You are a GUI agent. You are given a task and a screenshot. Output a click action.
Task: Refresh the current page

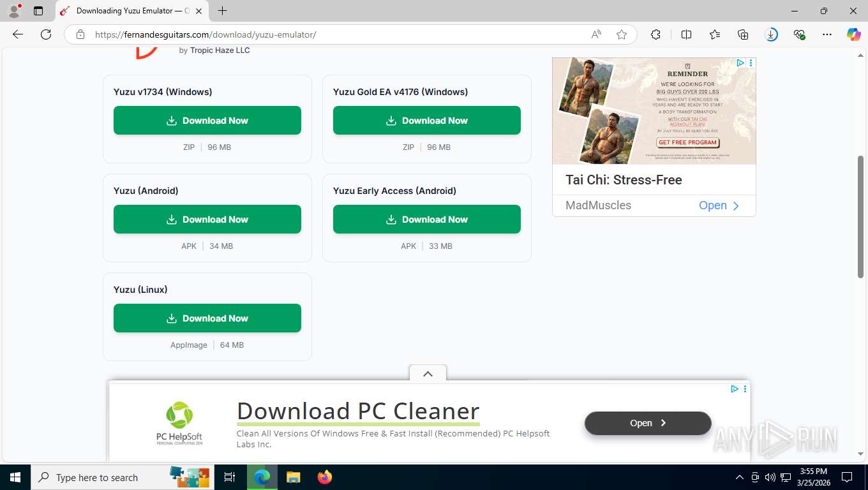coord(46,34)
